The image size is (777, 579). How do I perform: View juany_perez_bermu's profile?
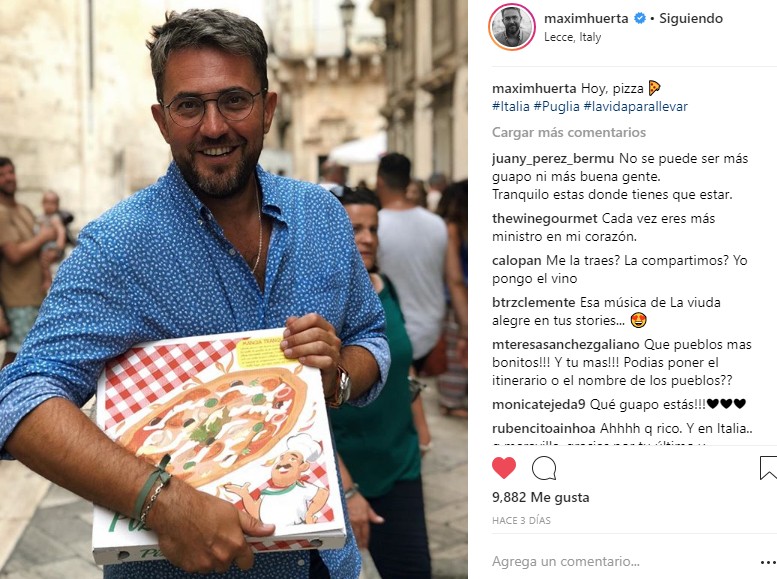pos(553,159)
